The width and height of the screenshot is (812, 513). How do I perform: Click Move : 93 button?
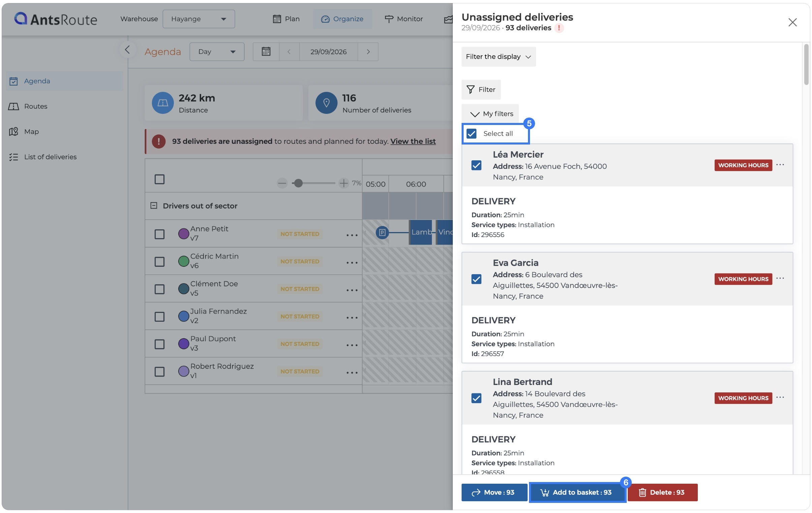point(494,492)
